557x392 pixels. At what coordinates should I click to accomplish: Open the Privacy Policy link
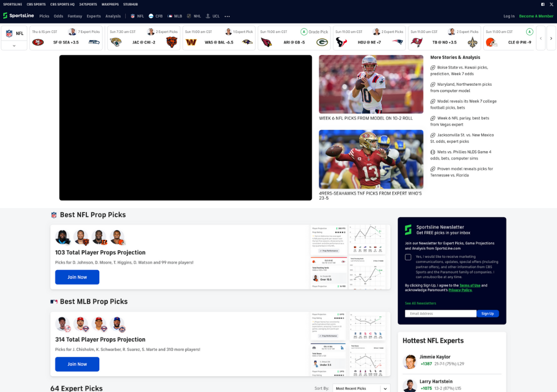[x=460, y=290]
